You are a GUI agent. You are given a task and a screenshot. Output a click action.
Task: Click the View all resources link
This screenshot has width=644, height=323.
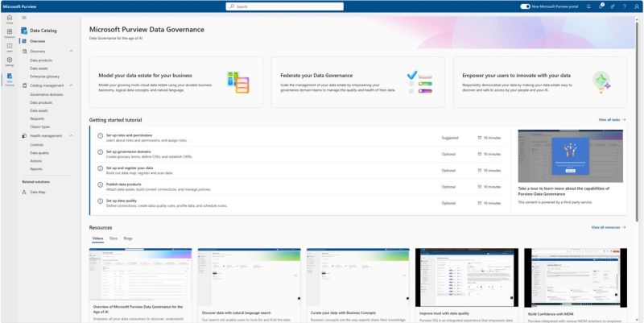(x=609, y=227)
